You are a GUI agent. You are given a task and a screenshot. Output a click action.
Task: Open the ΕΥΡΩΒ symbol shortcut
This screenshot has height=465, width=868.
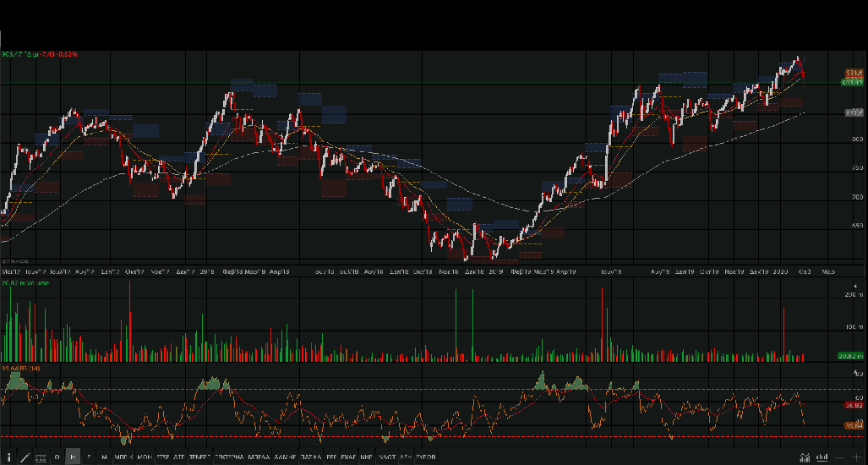pyautogui.click(x=426, y=457)
